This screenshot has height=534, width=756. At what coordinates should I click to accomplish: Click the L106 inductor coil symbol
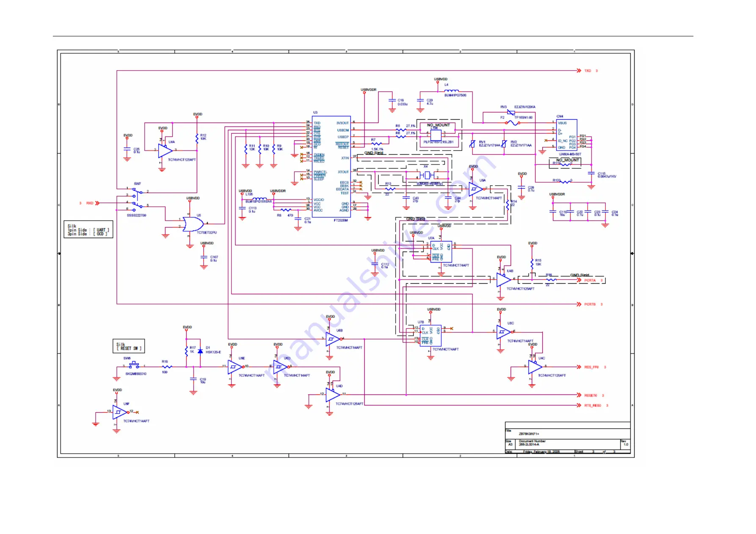click(x=259, y=198)
